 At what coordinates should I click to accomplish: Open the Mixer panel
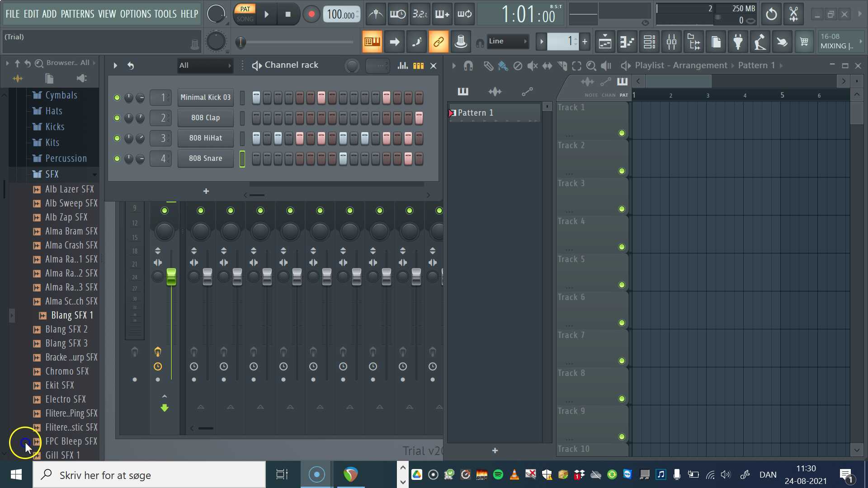click(x=671, y=42)
